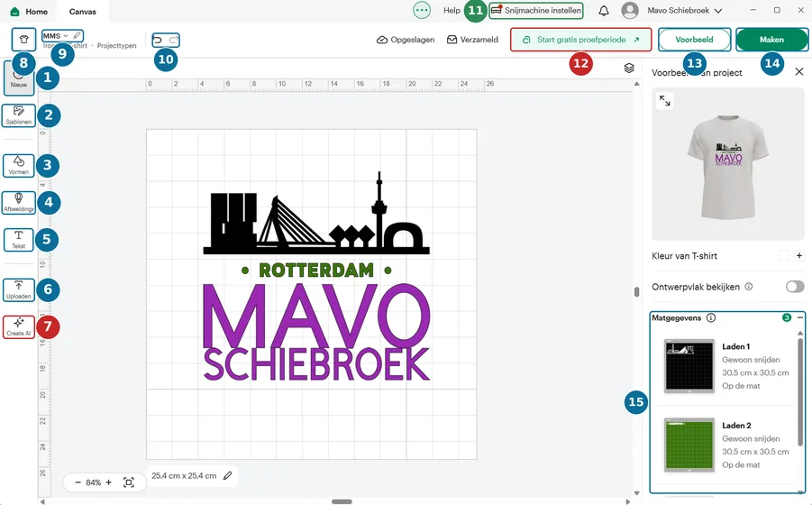Select the Laden 1 black mat thumbnail
Screen dimensions: 812x505
pos(689,366)
